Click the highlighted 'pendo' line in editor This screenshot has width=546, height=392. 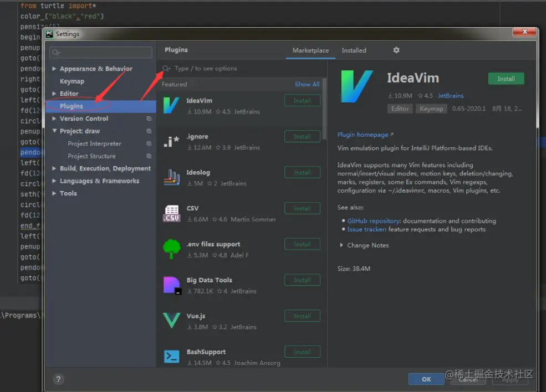30,152
